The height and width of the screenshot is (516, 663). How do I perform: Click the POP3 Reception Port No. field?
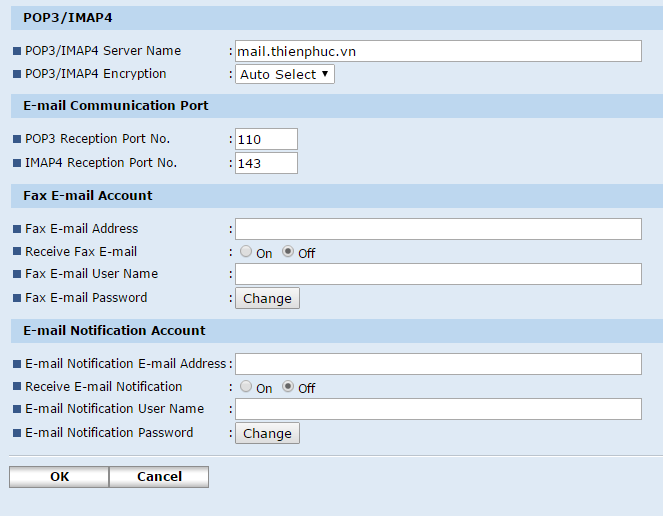(x=266, y=139)
